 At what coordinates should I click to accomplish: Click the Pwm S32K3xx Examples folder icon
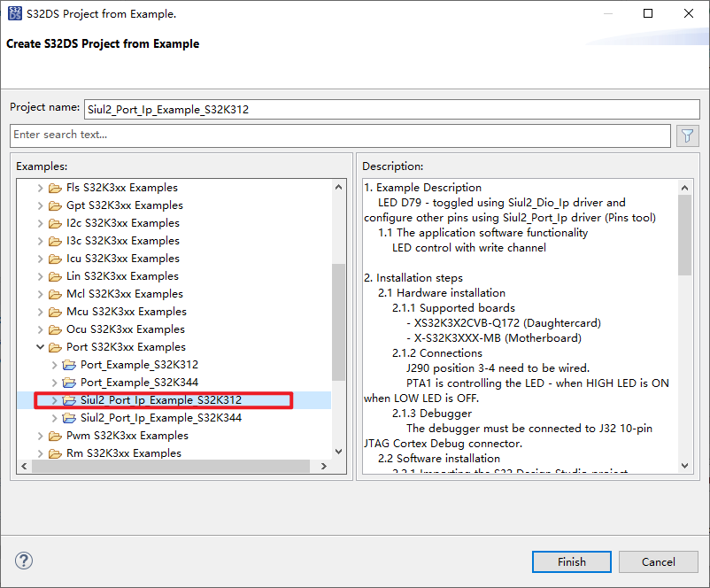55,436
